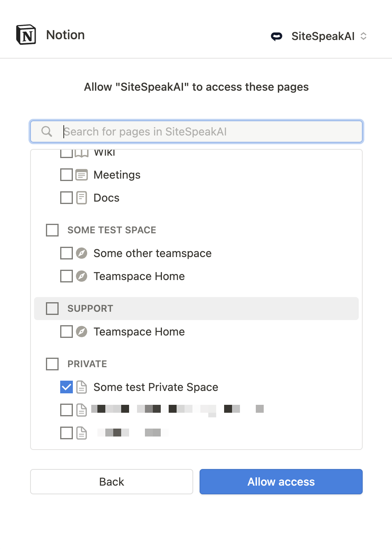Screen dimensions: 392x549
Task: Open the SiteSpeakAI workspace switcher chevron
Action: tap(363, 36)
